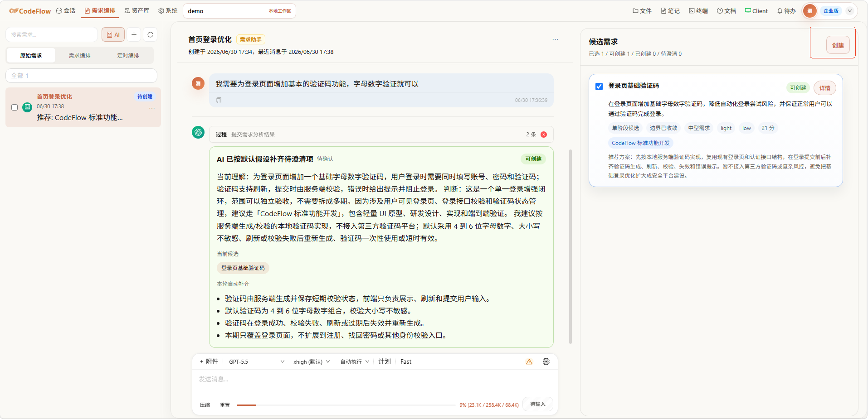Click the CodeFlow 标准功能开发 tag

point(641,143)
